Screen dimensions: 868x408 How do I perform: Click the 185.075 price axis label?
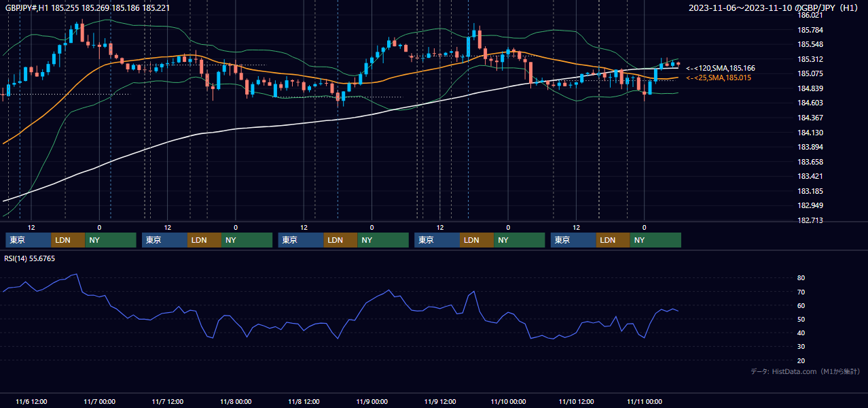click(x=810, y=73)
